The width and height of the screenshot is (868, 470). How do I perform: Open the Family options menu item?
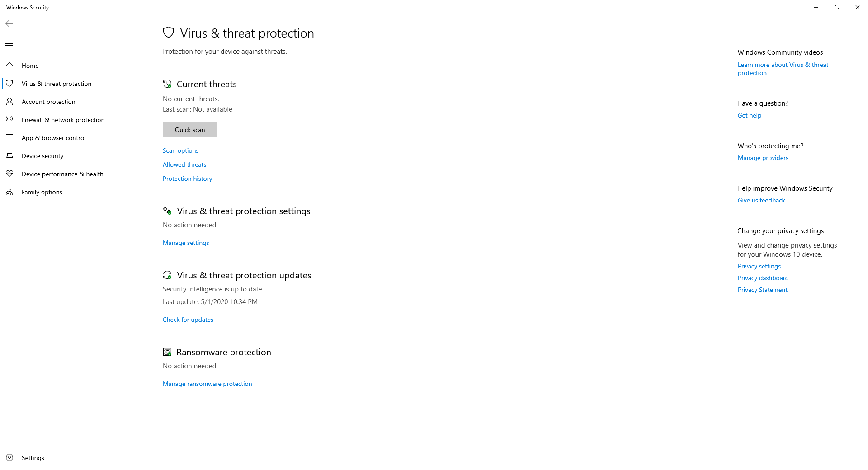tap(42, 192)
